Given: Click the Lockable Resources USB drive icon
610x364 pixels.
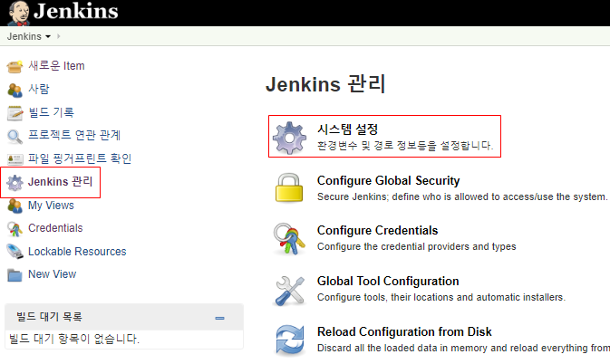Looking at the screenshot, I should (15, 252).
